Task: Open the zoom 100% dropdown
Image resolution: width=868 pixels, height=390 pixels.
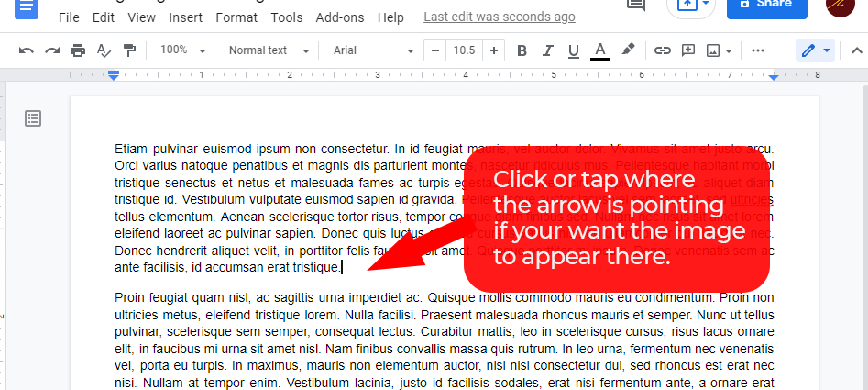Action: click(x=182, y=50)
